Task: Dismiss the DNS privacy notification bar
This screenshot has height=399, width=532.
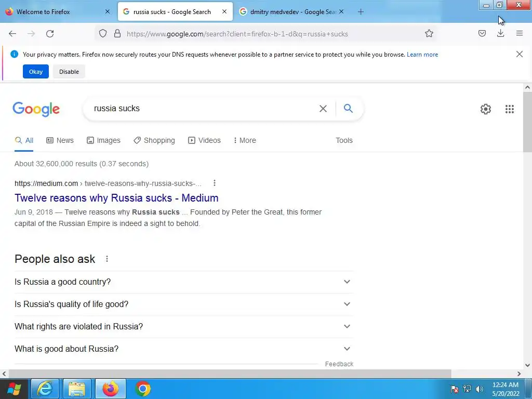Action: point(519,54)
